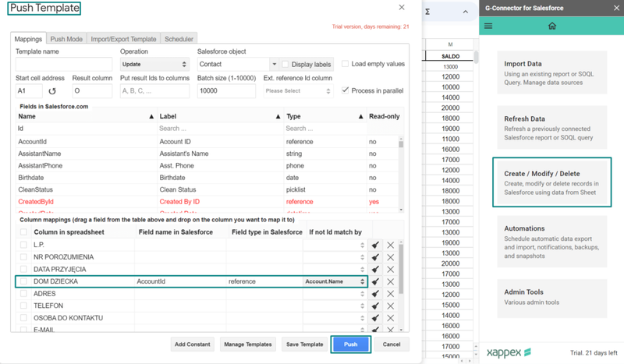Open the G-Connector hamburger menu
The height and width of the screenshot is (364, 624).
coord(488,26)
